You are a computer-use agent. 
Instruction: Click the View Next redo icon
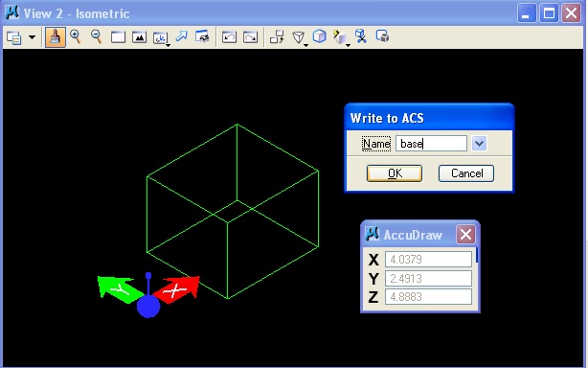(251, 37)
